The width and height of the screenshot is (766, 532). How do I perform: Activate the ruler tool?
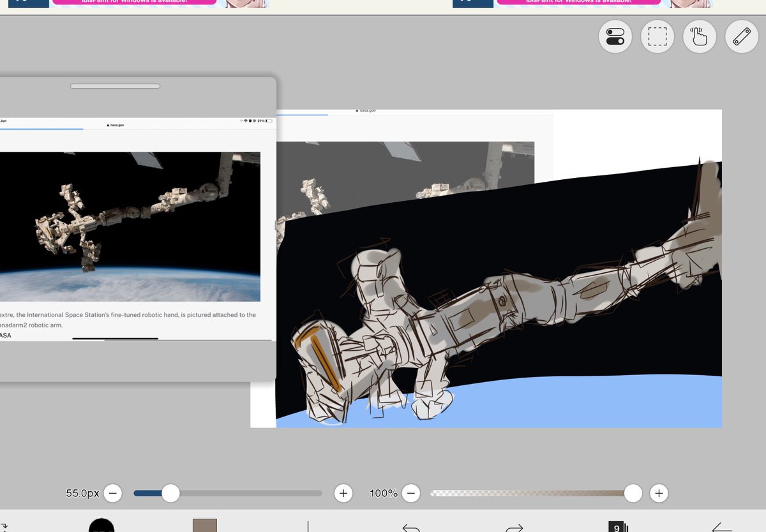742,36
